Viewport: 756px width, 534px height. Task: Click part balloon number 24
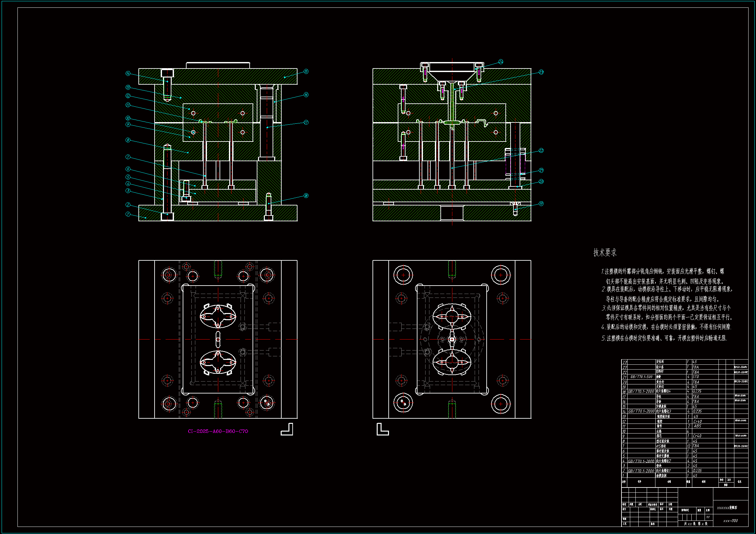tap(501, 61)
